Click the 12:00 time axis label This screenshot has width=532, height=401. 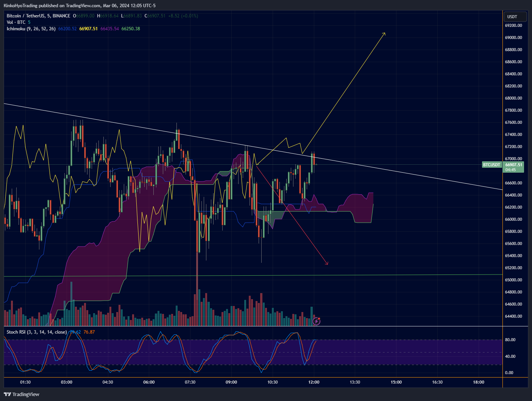pos(314,382)
